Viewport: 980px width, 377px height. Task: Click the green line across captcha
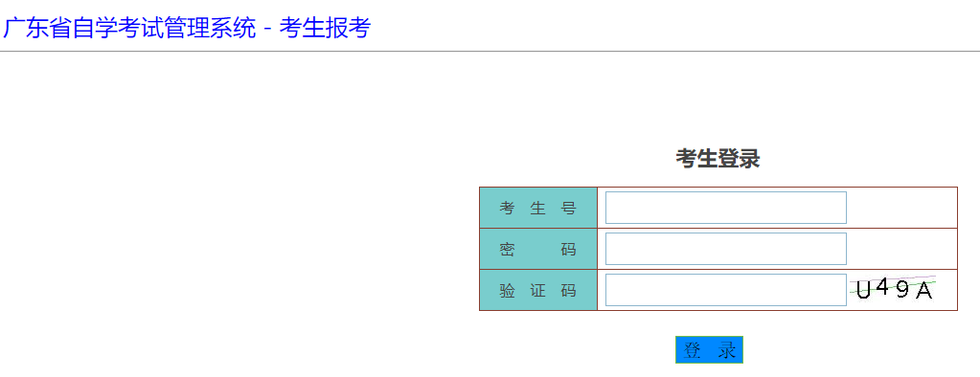click(x=893, y=286)
